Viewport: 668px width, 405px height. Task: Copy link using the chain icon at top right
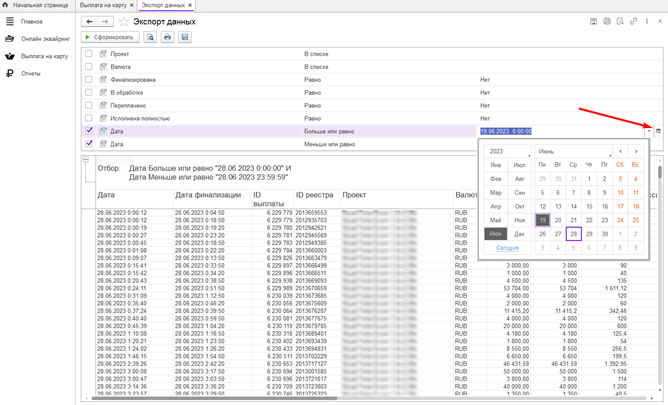point(633,21)
